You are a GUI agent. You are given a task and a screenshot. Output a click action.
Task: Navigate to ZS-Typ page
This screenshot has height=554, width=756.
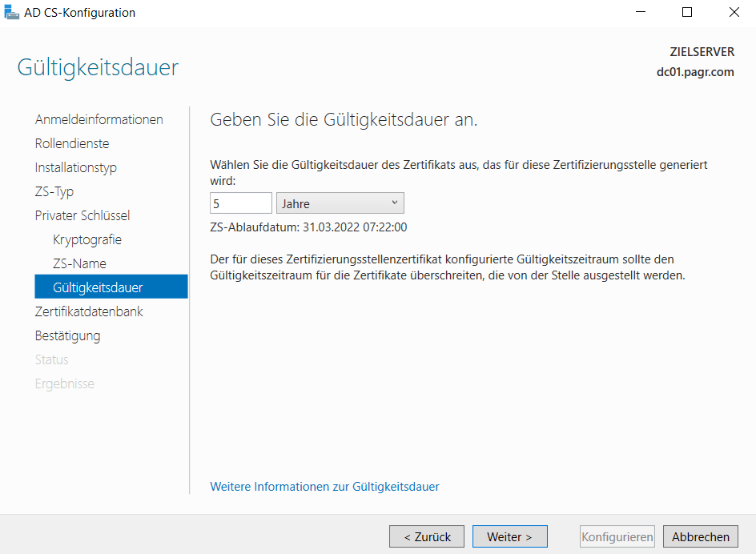click(x=54, y=191)
